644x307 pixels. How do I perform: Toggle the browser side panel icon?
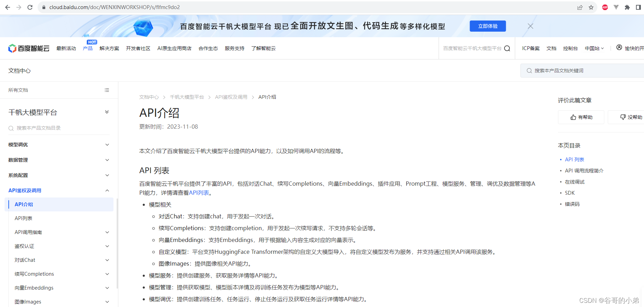pyautogui.click(x=638, y=7)
